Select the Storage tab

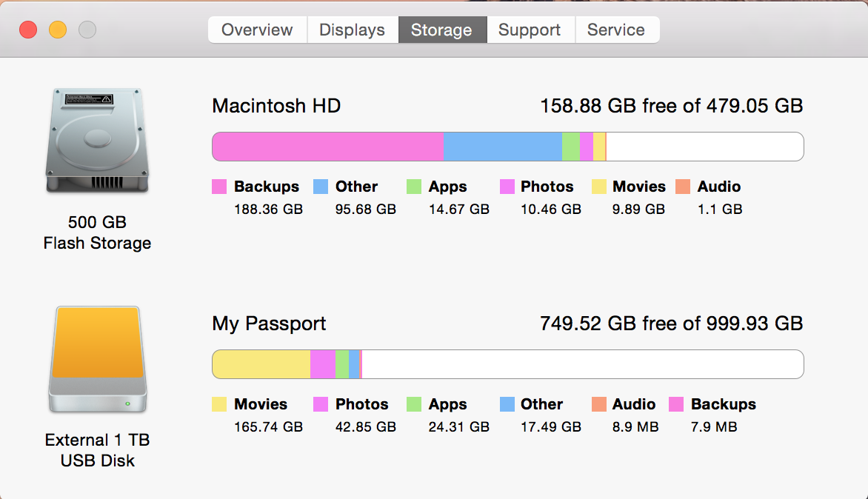point(441,30)
